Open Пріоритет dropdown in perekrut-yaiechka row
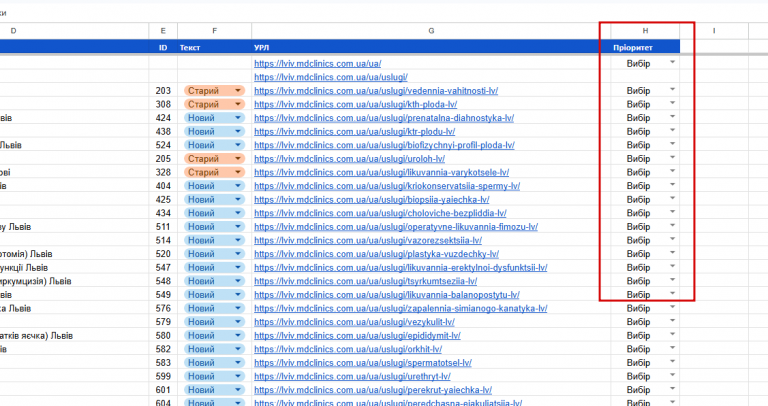Viewport: 768px width, 406px height. (672, 389)
